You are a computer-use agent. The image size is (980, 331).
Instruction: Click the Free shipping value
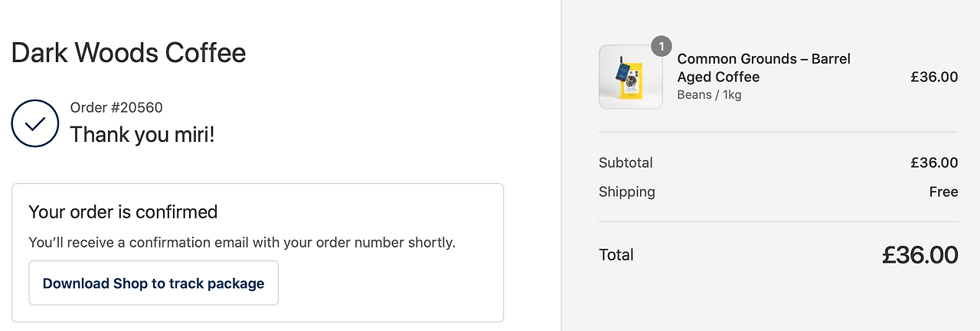(943, 192)
